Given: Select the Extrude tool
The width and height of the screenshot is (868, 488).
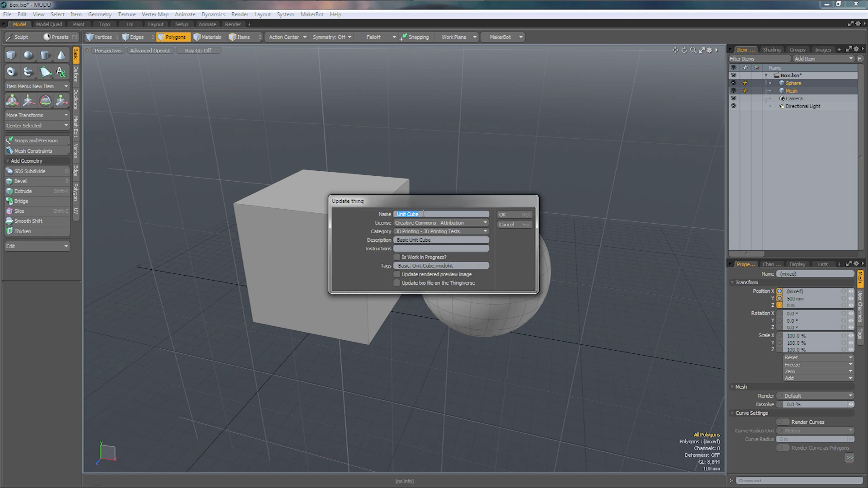Looking at the screenshot, I should [x=22, y=191].
